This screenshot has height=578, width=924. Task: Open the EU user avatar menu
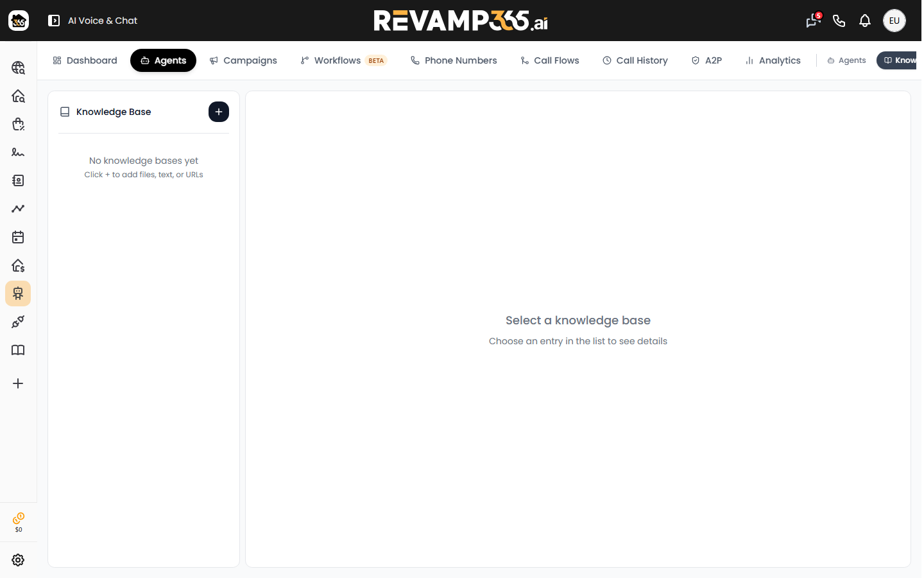click(894, 21)
